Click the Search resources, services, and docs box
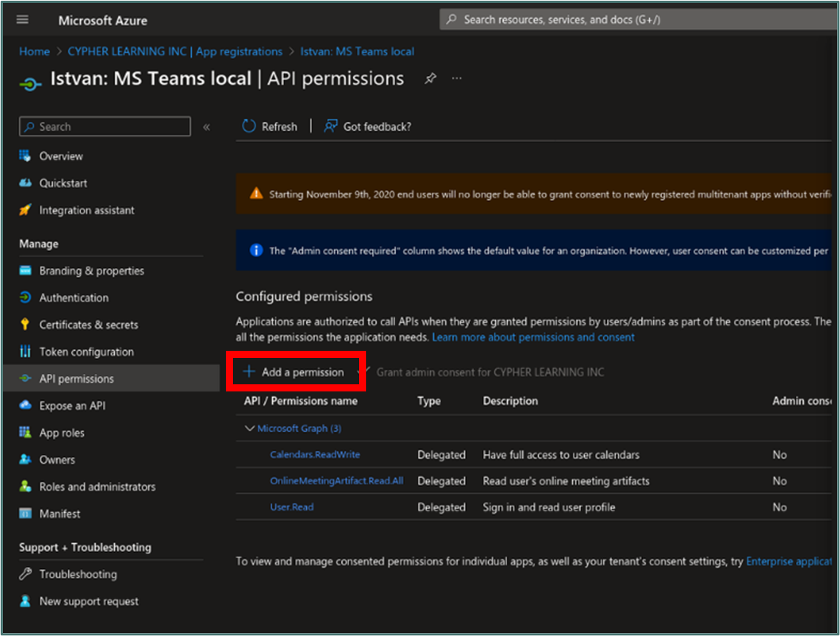The image size is (840, 636). (x=638, y=20)
